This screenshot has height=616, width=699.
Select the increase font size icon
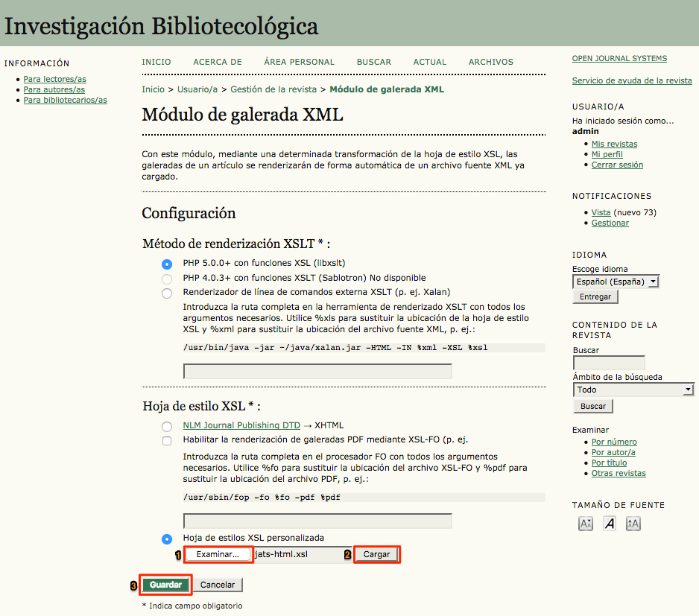(633, 523)
